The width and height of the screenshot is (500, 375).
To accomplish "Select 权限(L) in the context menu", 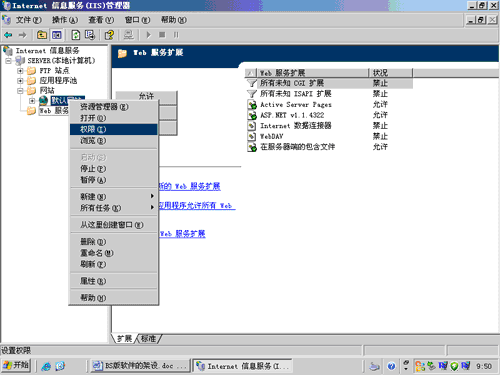I will pyautogui.click(x=113, y=129).
